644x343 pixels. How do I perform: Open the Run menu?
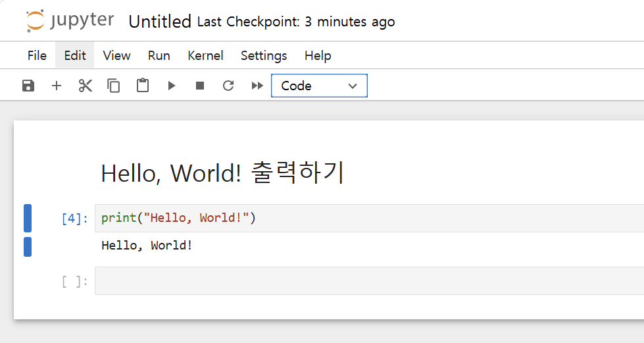(x=159, y=55)
